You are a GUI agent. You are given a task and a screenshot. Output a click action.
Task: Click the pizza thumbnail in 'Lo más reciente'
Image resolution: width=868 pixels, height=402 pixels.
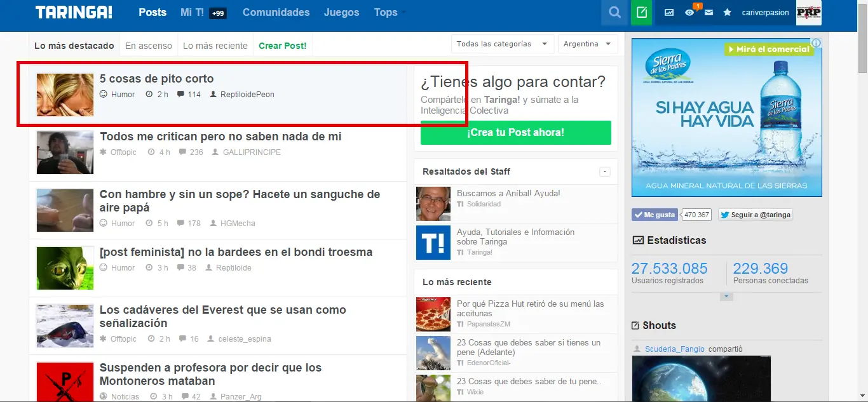coord(433,314)
